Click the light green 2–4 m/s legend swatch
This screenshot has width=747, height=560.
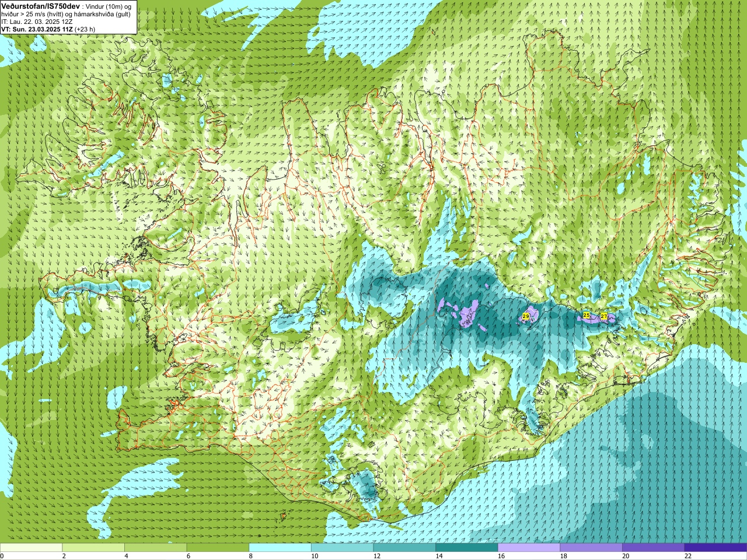point(93,548)
